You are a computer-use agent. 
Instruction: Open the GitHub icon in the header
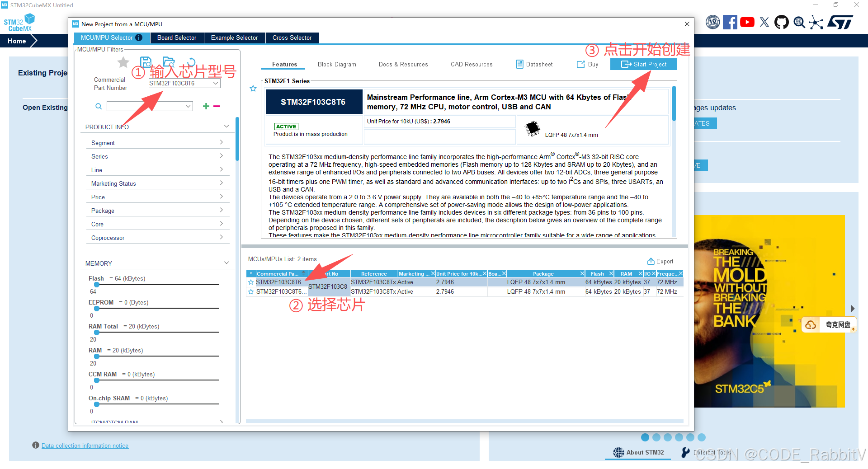tap(781, 22)
